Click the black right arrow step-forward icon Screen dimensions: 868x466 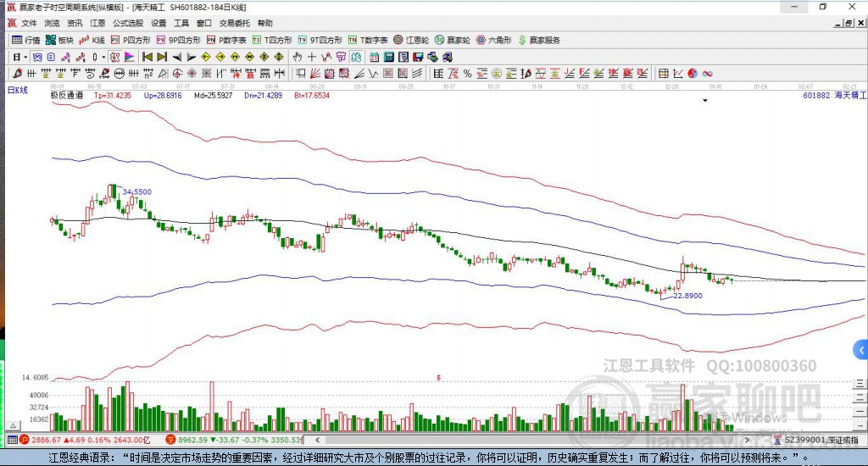tap(191, 57)
